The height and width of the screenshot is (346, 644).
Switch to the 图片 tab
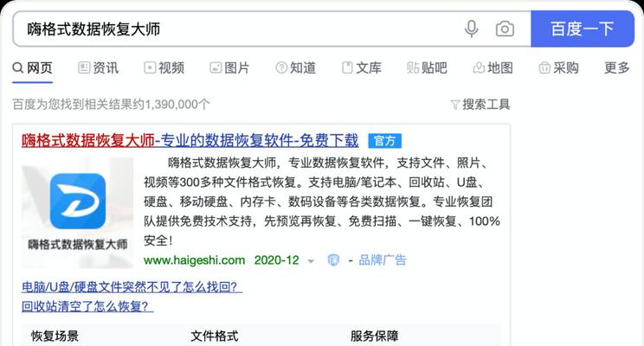pyautogui.click(x=229, y=67)
